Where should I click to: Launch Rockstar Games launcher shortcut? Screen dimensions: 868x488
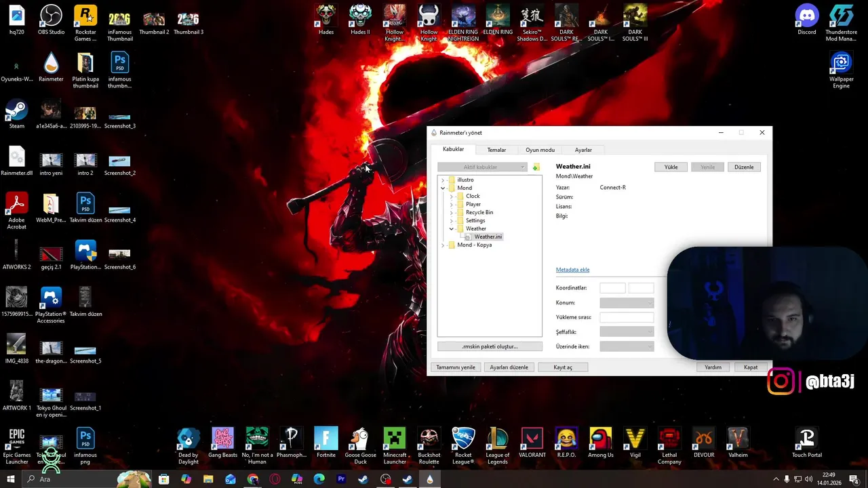pyautogui.click(x=85, y=22)
